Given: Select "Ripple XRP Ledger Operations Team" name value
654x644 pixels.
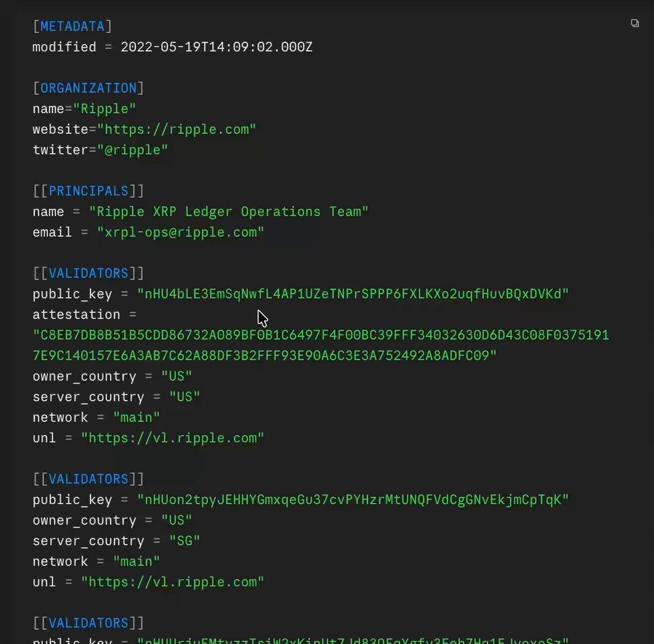Looking at the screenshot, I should (228, 212).
